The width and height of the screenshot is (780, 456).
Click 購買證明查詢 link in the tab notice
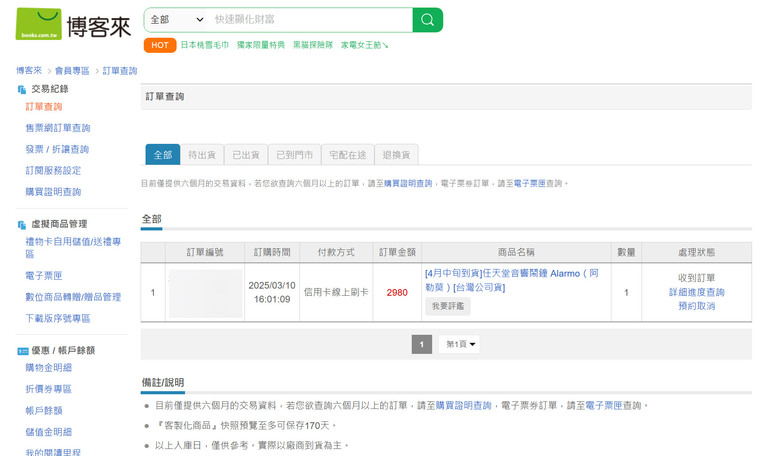click(408, 183)
